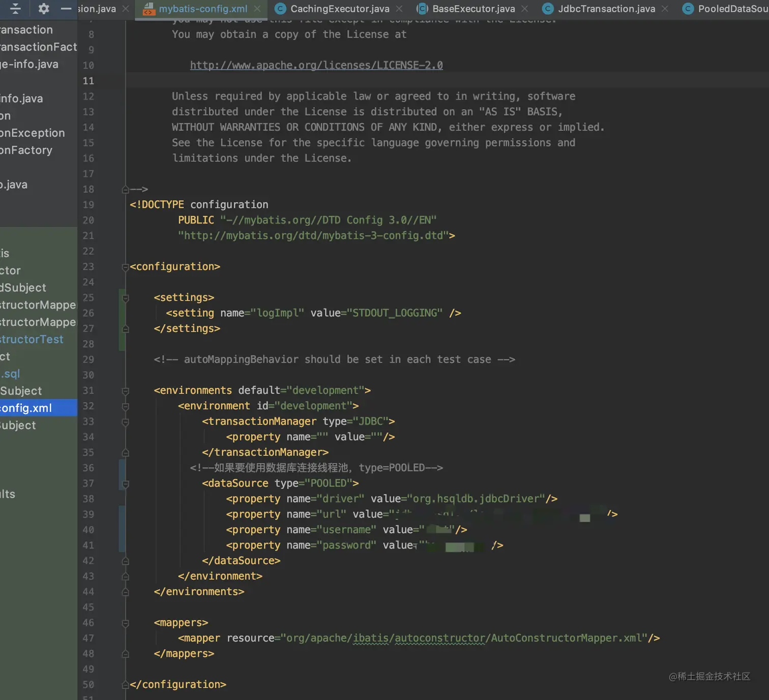Click the class icon on CachingExecutor.java tab

[x=280, y=9]
